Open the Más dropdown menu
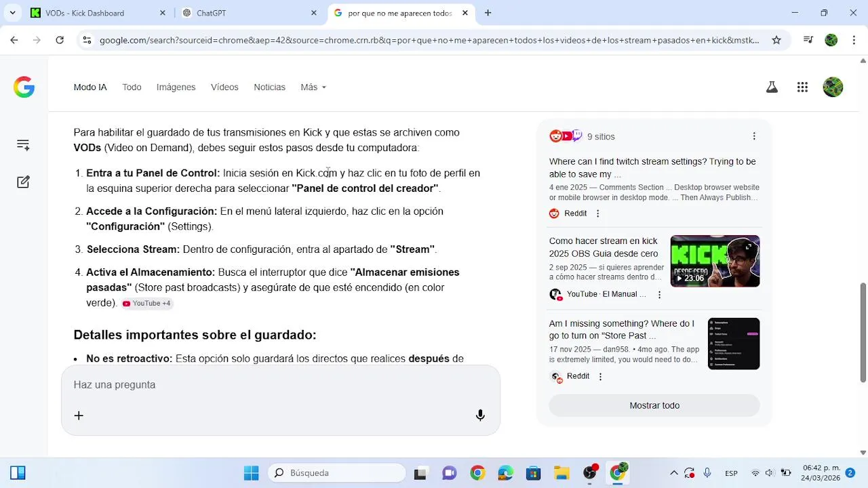The height and width of the screenshot is (488, 868). point(313,87)
